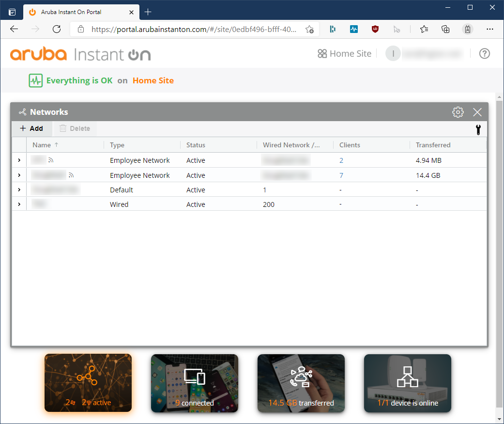Open the Home Site link in the status banner

(153, 80)
